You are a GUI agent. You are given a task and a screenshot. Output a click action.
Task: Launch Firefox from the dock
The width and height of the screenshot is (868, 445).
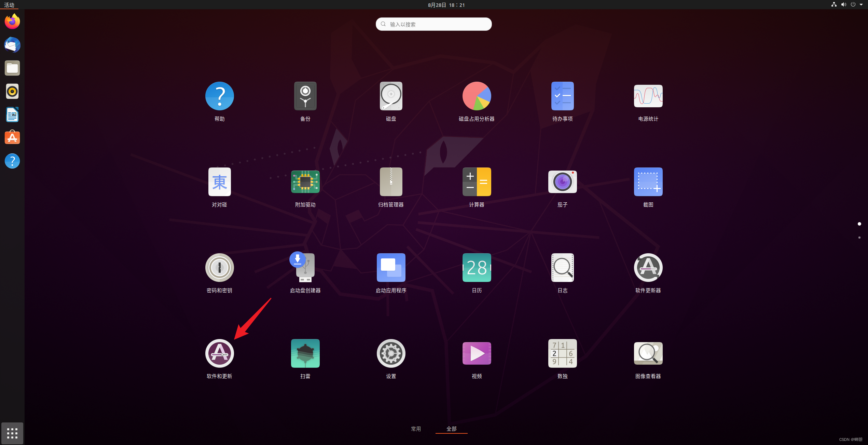pyautogui.click(x=12, y=21)
